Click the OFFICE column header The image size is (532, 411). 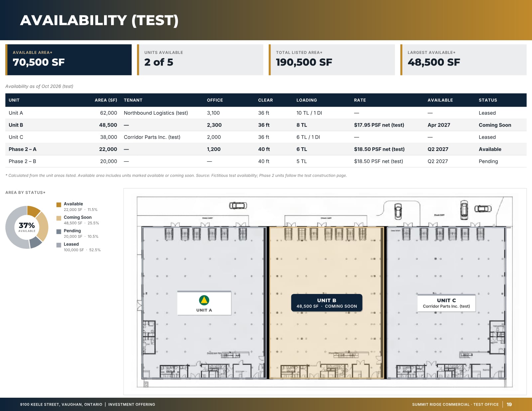tap(215, 100)
